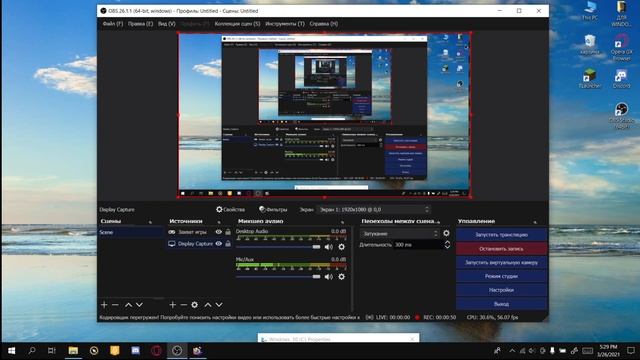
Task: Open Экран display selection dropdown
Action: coord(374,209)
